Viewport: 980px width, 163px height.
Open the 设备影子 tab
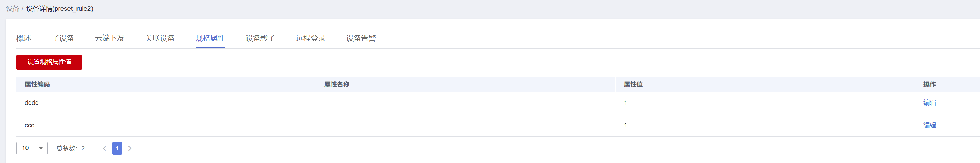pyautogui.click(x=260, y=38)
